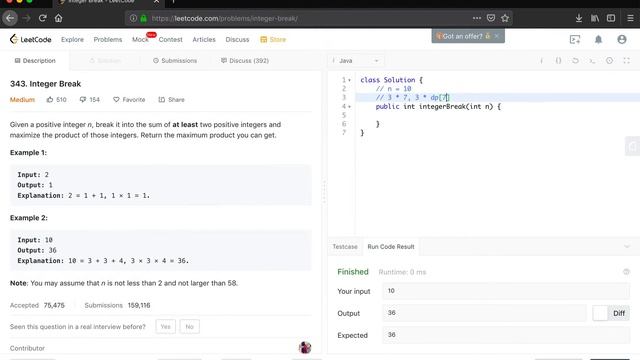The height and width of the screenshot is (360, 640).
Task: Reload the LeetCode page
Action: pyautogui.click(x=42, y=18)
